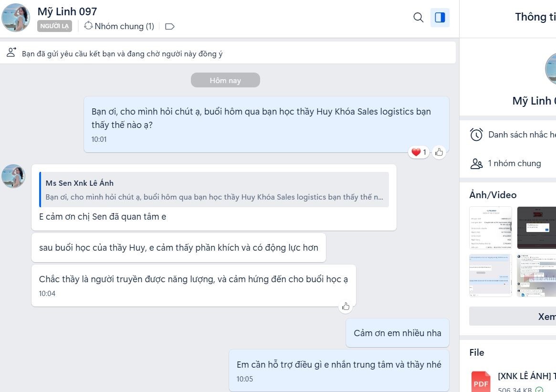
Task: Click the heart reaction on first message
Action: [x=419, y=152]
